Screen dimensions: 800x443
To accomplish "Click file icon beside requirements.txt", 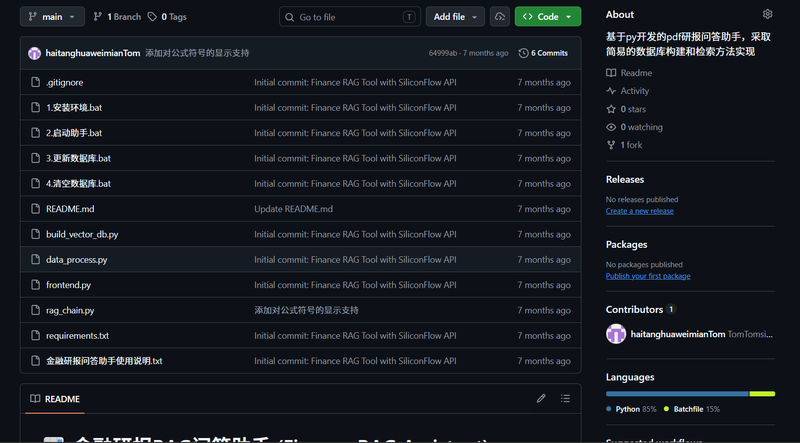I will [x=35, y=336].
